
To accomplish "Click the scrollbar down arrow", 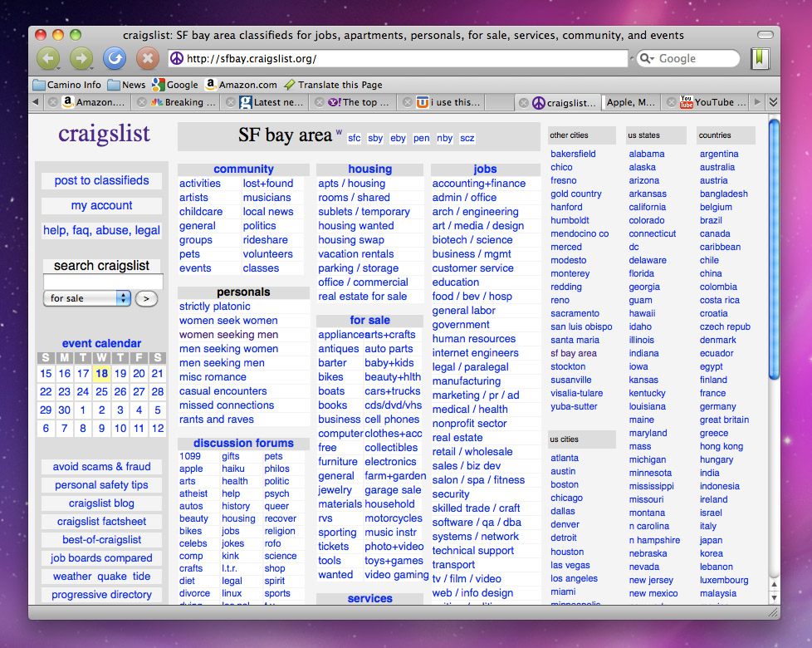I will (x=774, y=597).
